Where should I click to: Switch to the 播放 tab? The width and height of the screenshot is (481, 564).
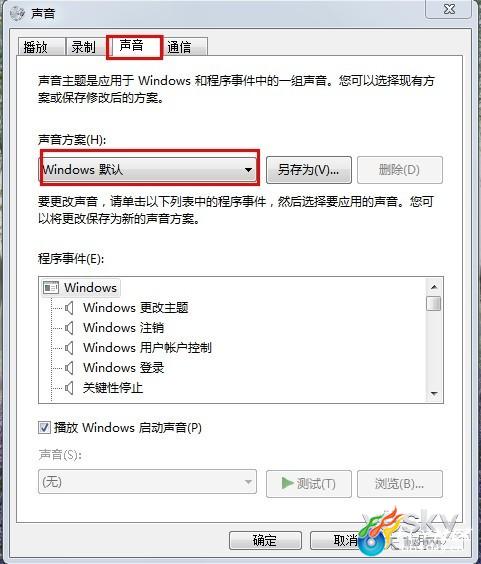coord(41,47)
